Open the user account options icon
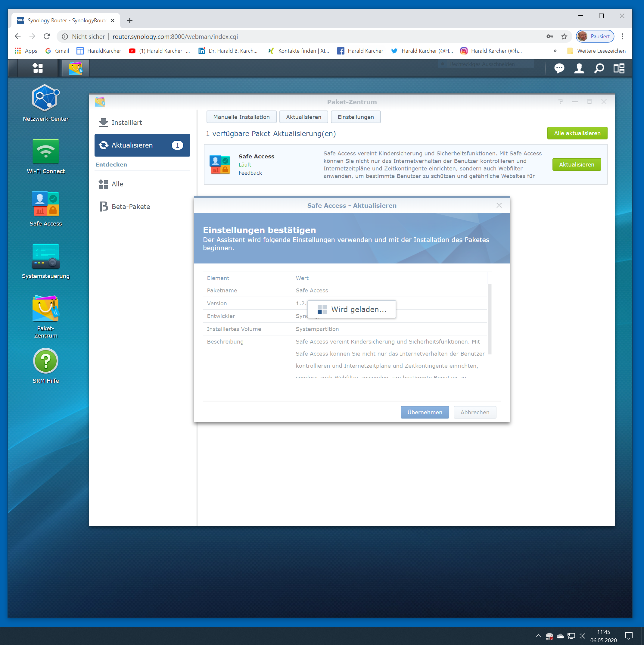644x645 pixels. click(579, 68)
